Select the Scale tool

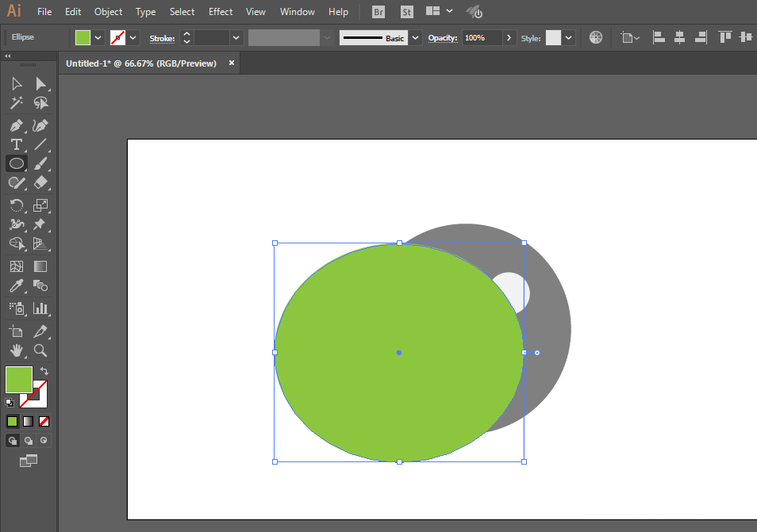[40, 205]
